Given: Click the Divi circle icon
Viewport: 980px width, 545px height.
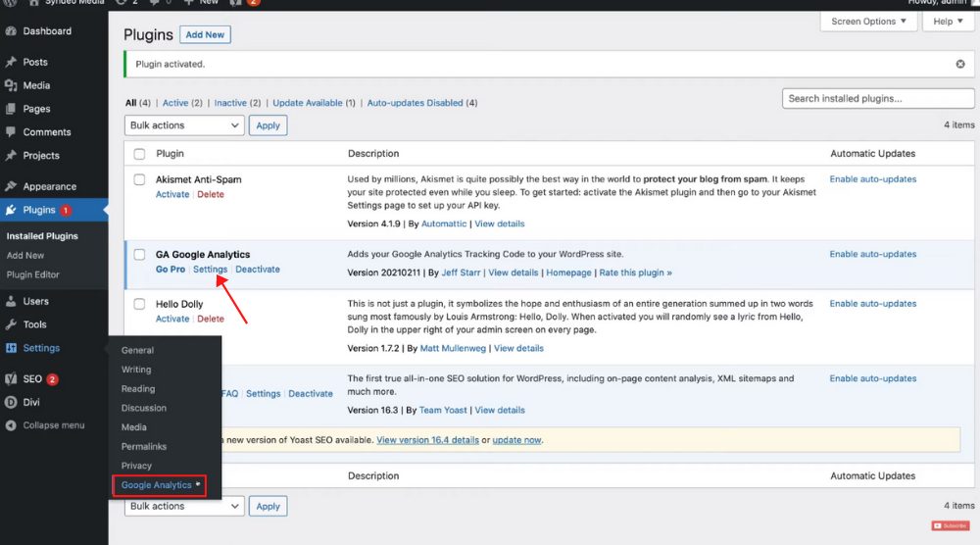Looking at the screenshot, I should click(x=11, y=402).
